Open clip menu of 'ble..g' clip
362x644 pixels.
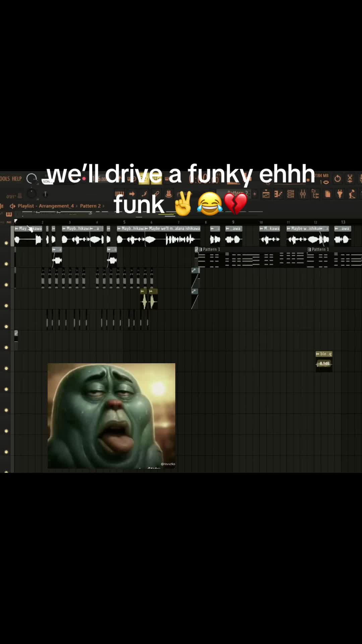coord(318,354)
